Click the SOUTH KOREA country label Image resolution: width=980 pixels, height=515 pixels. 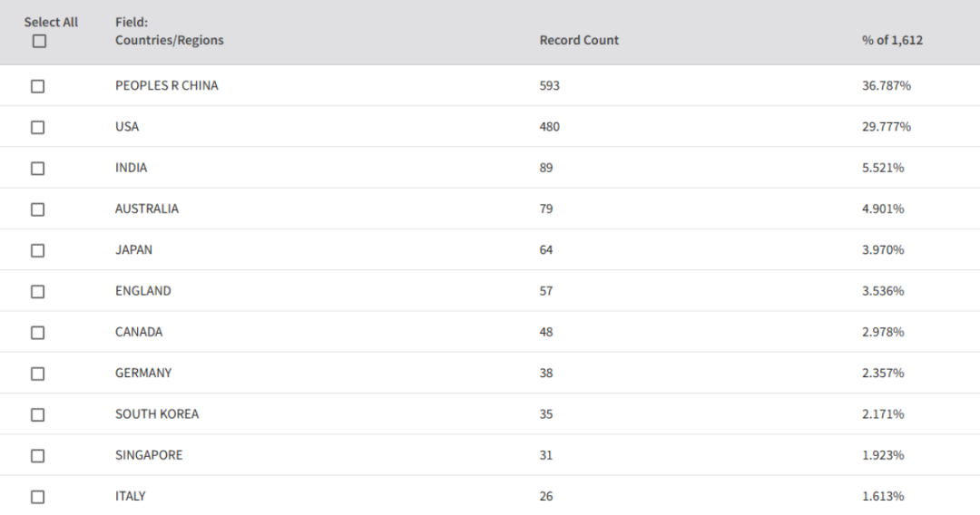coord(157,414)
